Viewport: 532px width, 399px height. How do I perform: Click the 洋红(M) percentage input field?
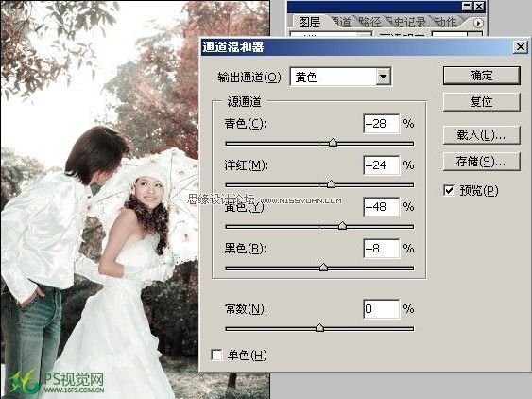tap(382, 165)
